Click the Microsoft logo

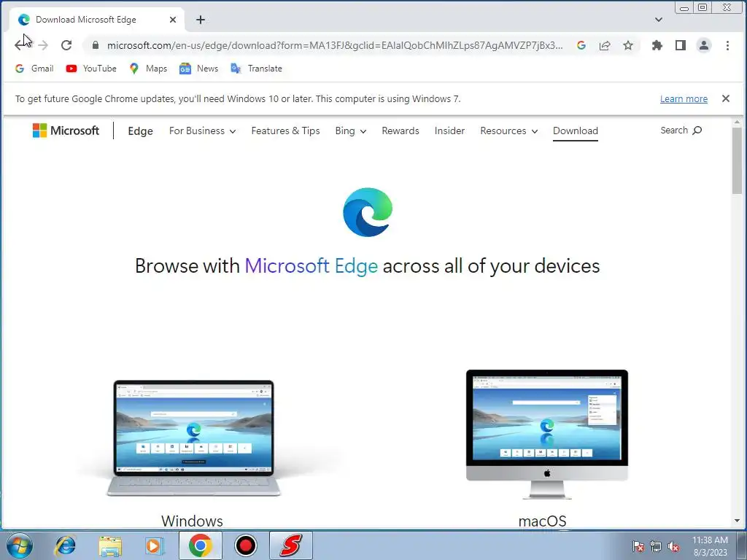click(x=66, y=131)
